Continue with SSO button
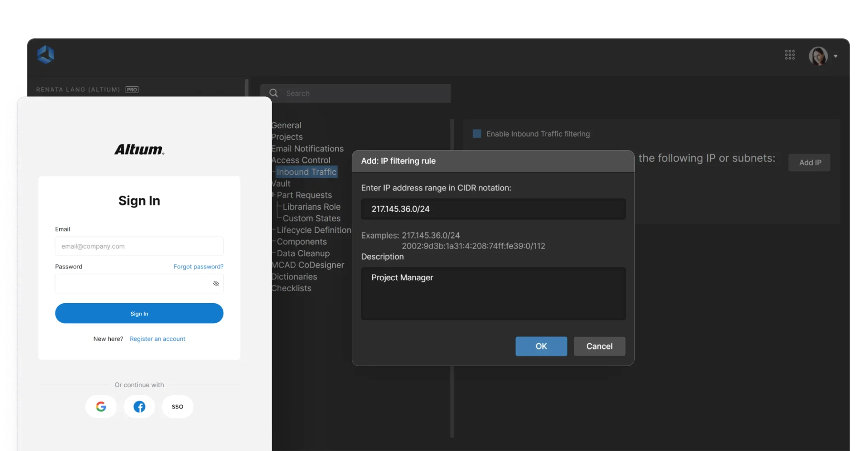 (x=178, y=407)
